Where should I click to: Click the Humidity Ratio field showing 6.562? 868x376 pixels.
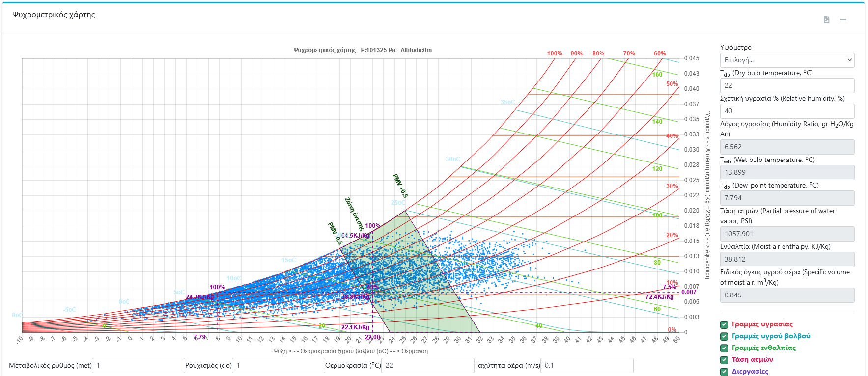[787, 147]
